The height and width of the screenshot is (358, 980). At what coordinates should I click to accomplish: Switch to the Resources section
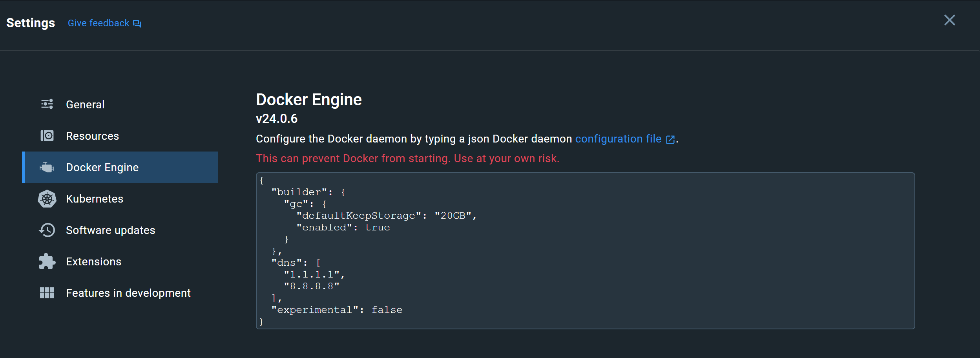(120, 136)
